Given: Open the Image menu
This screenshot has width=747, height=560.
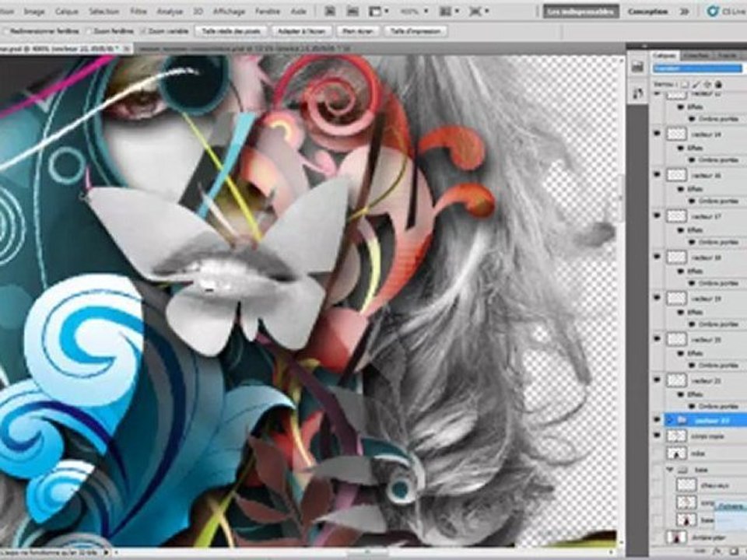Looking at the screenshot, I should point(33,11).
